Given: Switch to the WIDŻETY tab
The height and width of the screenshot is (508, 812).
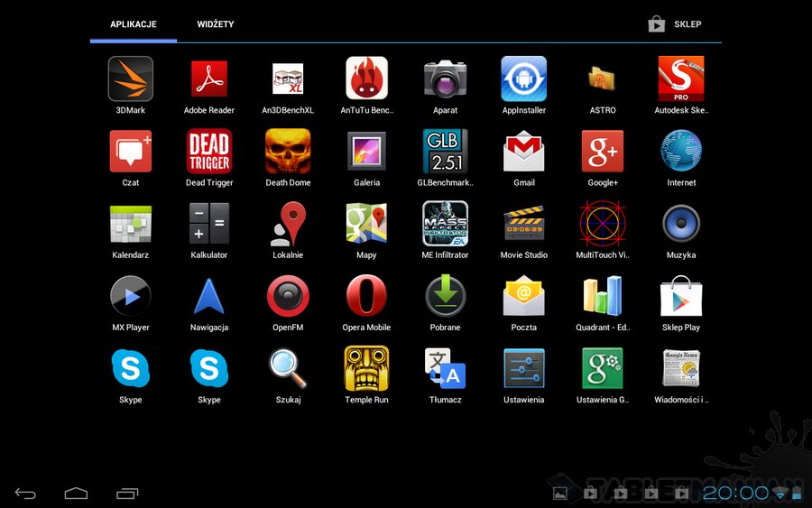Looking at the screenshot, I should coord(216,24).
